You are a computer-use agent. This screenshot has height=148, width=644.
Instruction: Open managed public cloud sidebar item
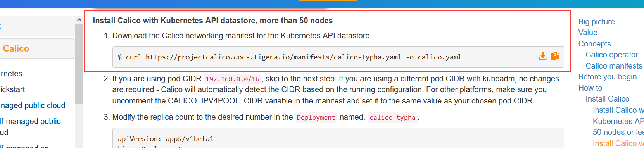point(33,105)
